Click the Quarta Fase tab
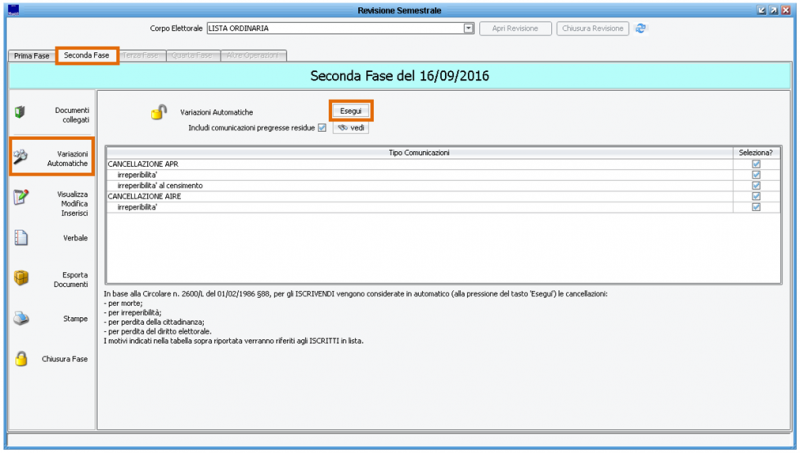This screenshot has height=453, width=800. tap(192, 55)
